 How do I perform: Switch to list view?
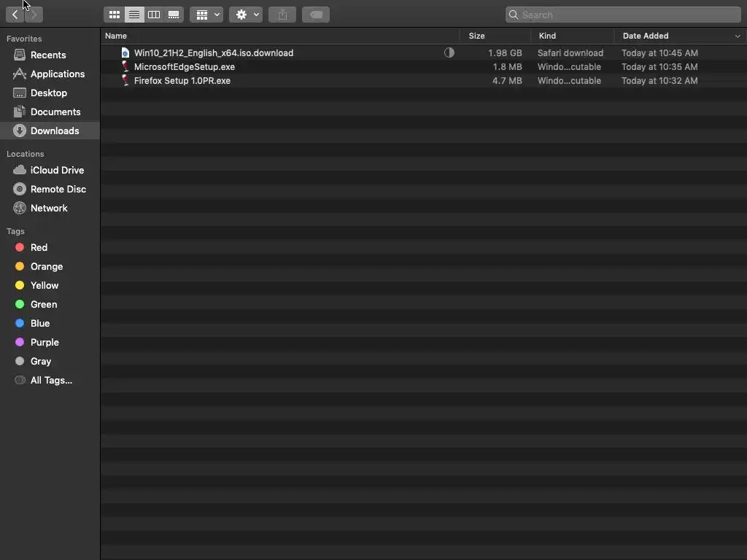[134, 15]
